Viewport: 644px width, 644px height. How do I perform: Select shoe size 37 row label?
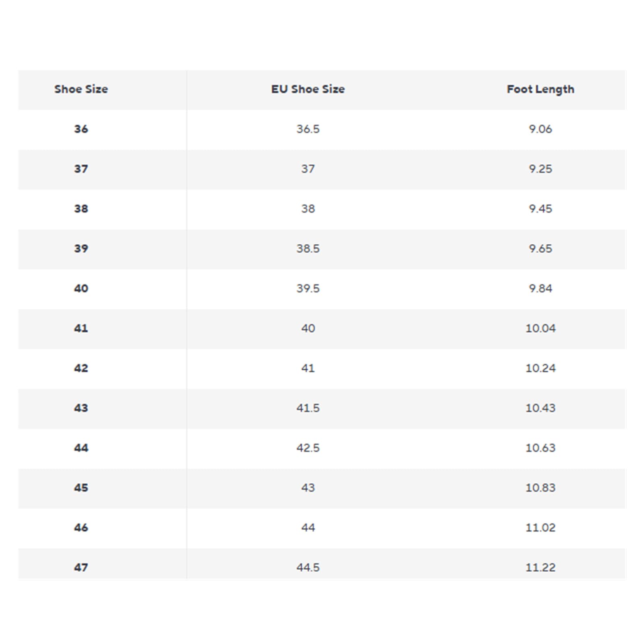click(81, 169)
